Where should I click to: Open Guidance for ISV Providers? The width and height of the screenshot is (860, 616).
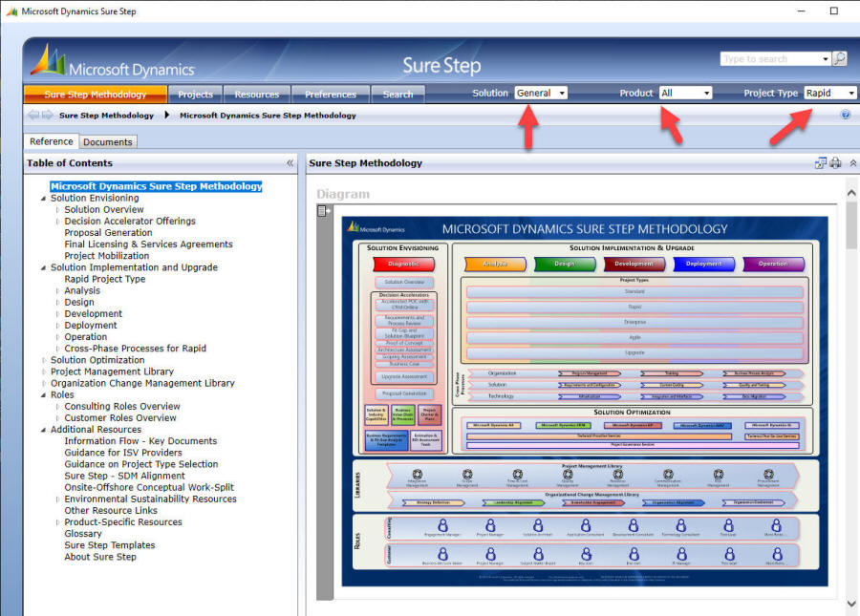(123, 452)
